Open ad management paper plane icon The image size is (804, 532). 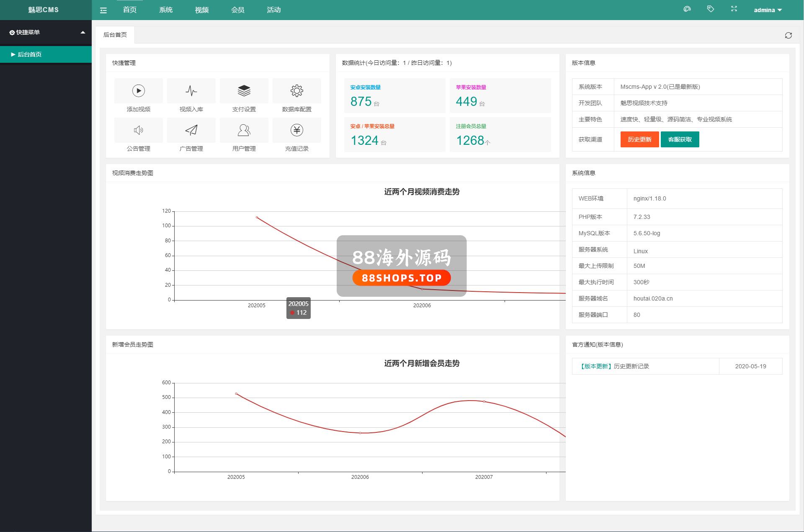pyautogui.click(x=191, y=130)
